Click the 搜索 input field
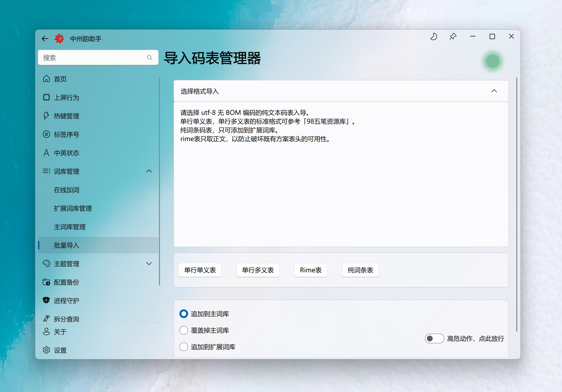The image size is (562, 392). pyautogui.click(x=93, y=58)
